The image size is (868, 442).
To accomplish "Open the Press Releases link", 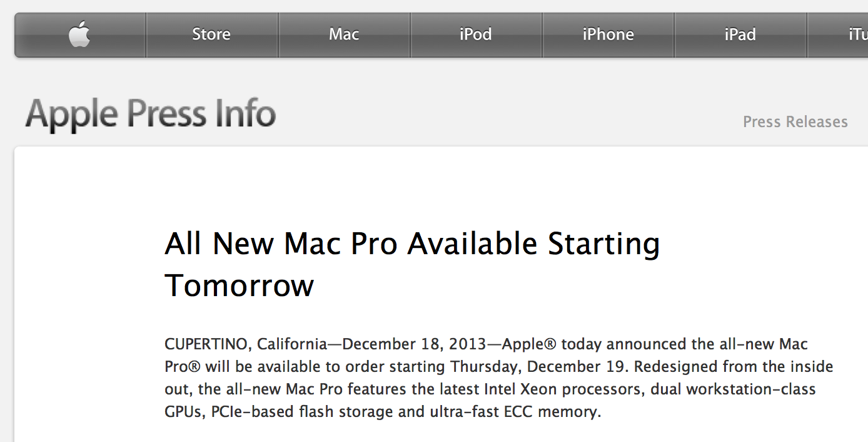I will tap(795, 121).
